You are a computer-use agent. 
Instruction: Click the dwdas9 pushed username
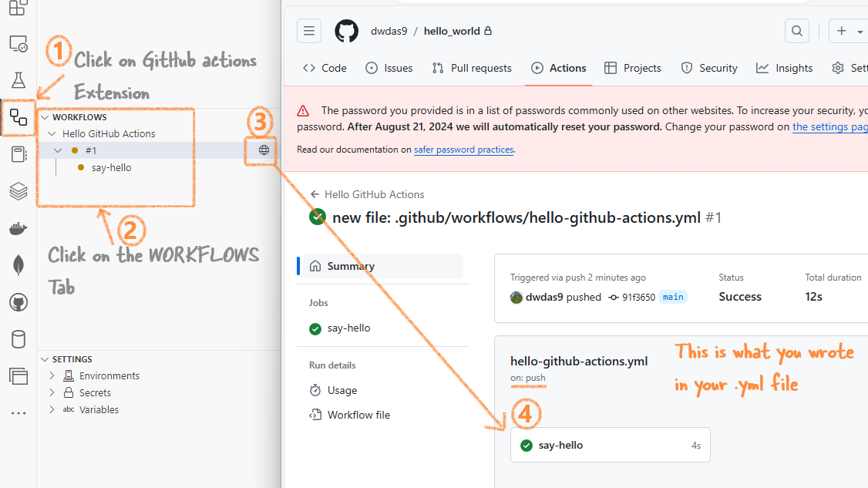tap(544, 297)
